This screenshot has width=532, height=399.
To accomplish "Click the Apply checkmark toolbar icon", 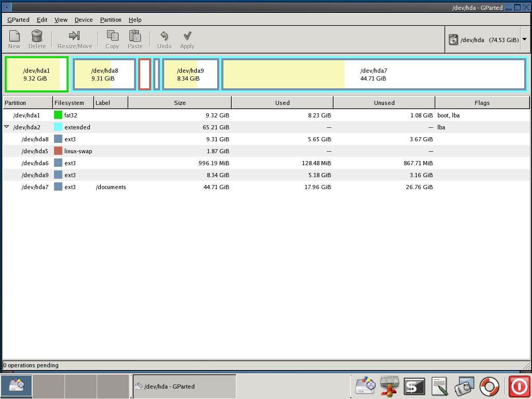I will coord(187,36).
